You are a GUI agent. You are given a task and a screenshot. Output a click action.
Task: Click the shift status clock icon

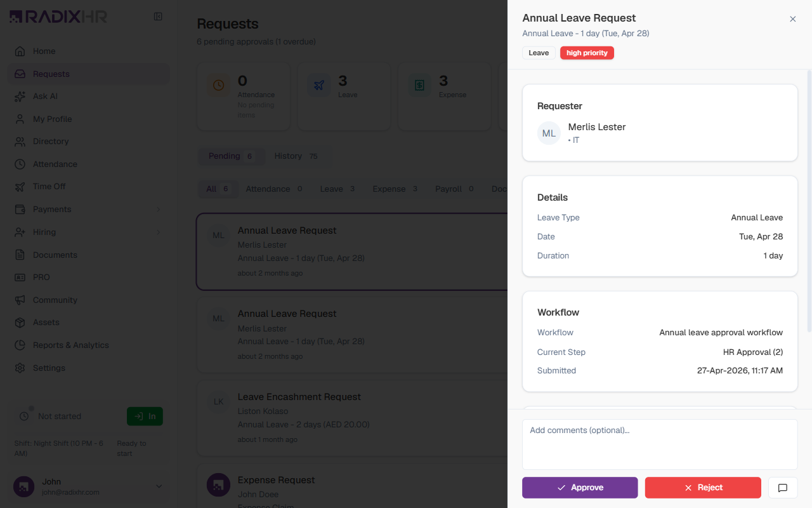[x=24, y=417]
